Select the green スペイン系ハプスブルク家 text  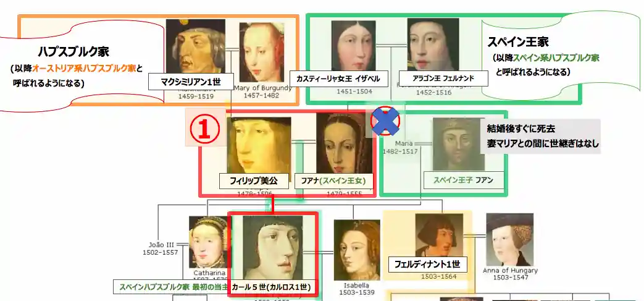point(556,58)
